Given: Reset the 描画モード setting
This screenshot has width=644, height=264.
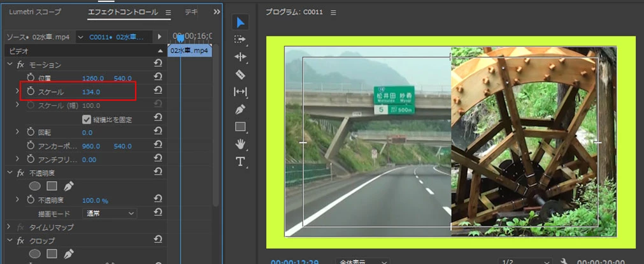Looking at the screenshot, I should [158, 212].
